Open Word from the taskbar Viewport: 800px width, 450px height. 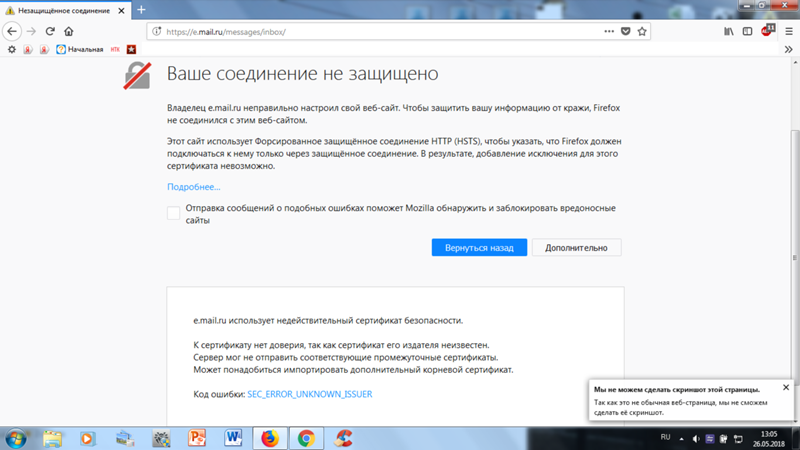[x=233, y=439]
